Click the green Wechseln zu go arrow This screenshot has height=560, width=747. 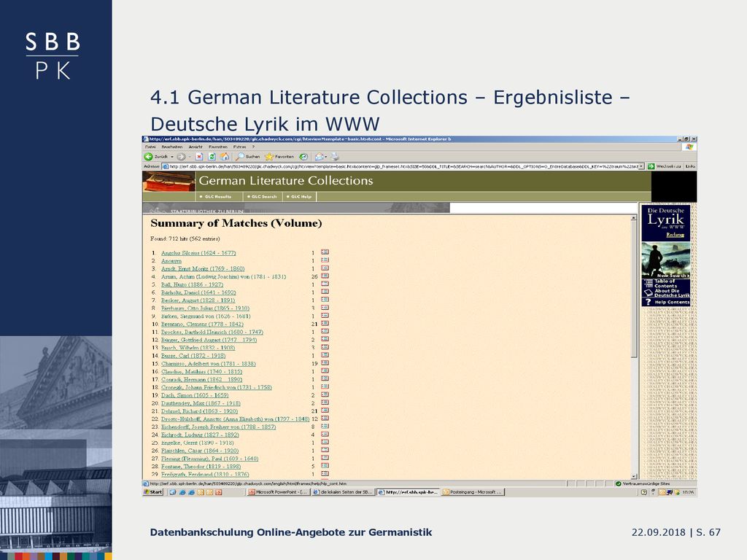(651, 166)
